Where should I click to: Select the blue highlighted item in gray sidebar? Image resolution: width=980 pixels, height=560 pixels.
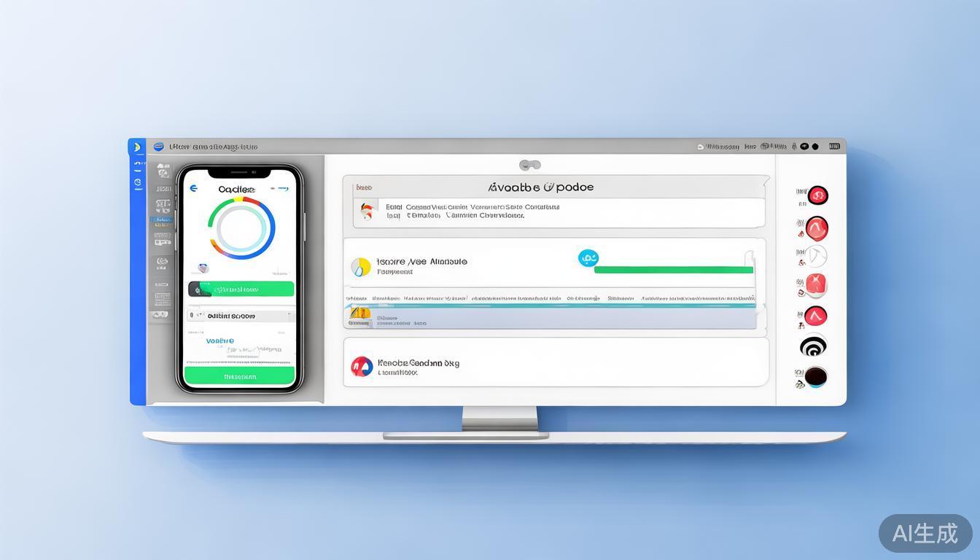161,219
